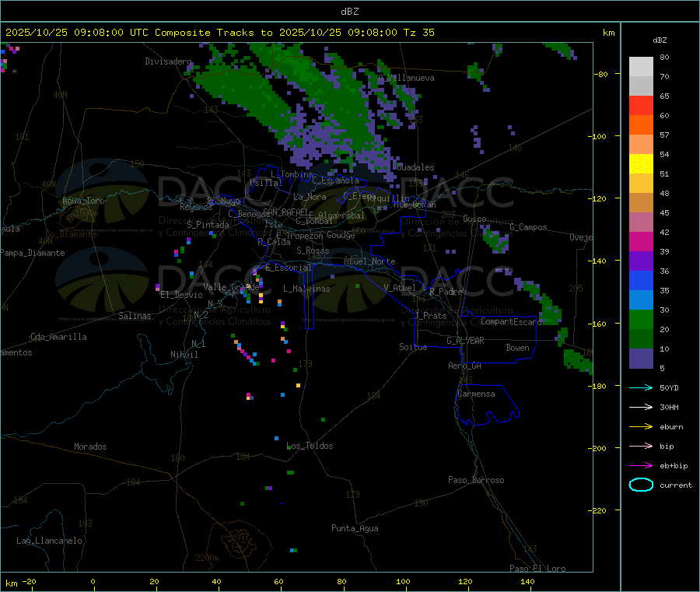Screen dimensions: 700x592
Task: Click the 30HM white arrow legend icon
Action: point(641,407)
